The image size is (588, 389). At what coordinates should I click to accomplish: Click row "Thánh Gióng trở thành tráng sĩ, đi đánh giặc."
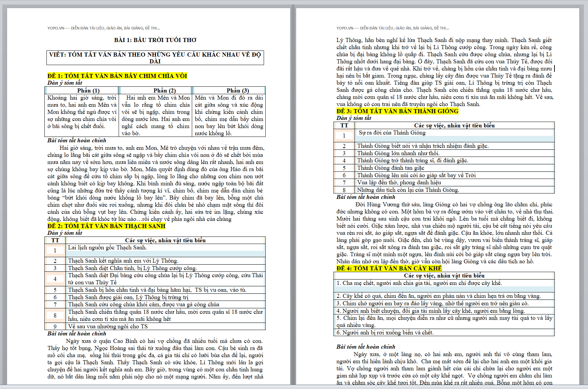click(x=444, y=161)
